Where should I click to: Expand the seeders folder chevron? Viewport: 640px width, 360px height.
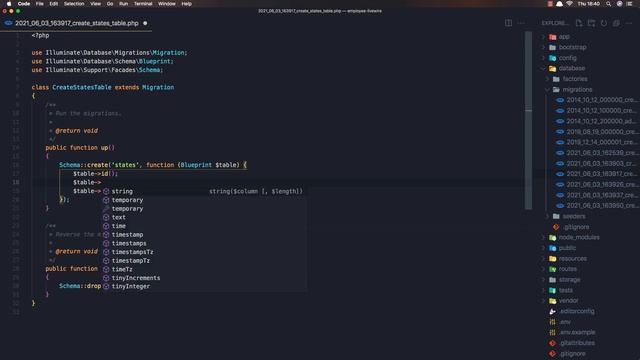(x=547, y=216)
